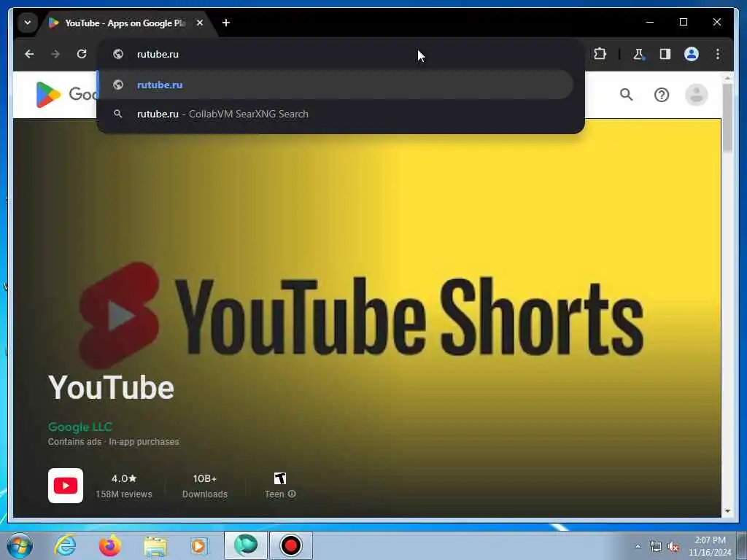Click the 158M reviews text
The width and height of the screenshot is (747, 560).
pyautogui.click(x=124, y=494)
